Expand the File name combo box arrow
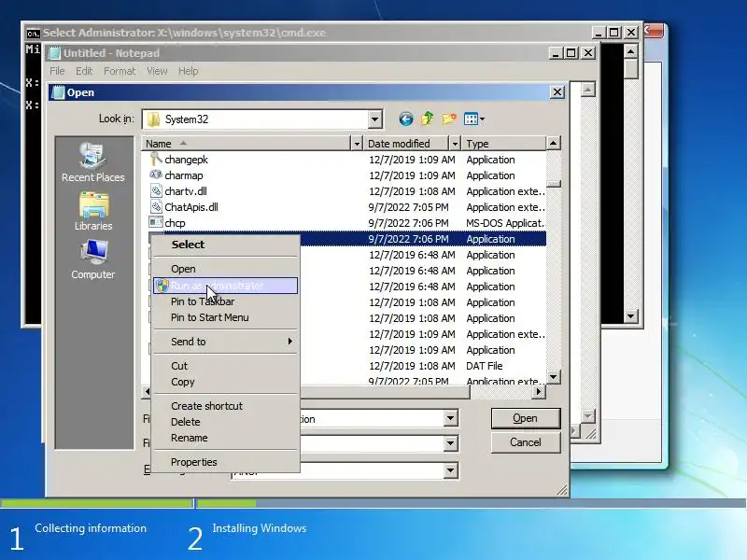 (450, 418)
